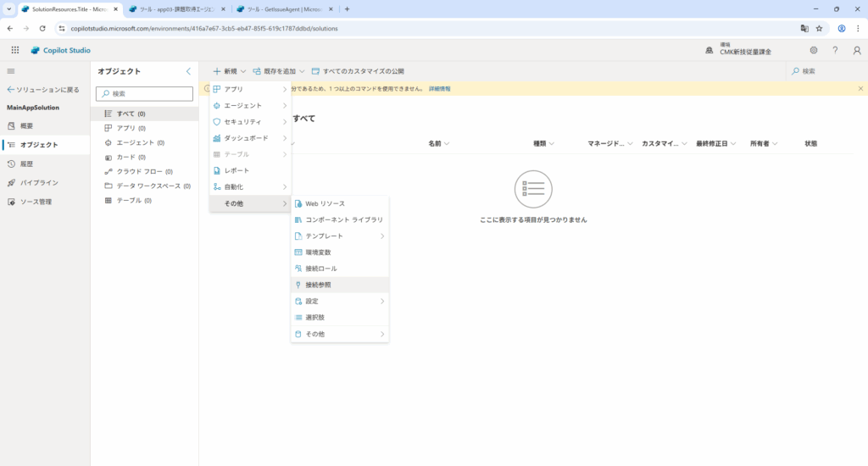Select 接続参照 from the submenu

click(321, 285)
